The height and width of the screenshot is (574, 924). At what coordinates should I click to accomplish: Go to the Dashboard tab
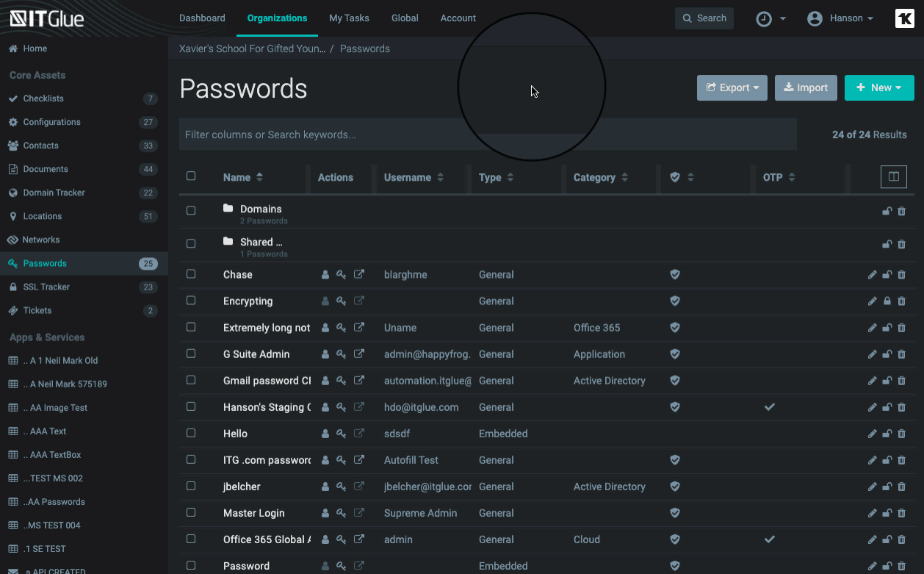tap(202, 18)
